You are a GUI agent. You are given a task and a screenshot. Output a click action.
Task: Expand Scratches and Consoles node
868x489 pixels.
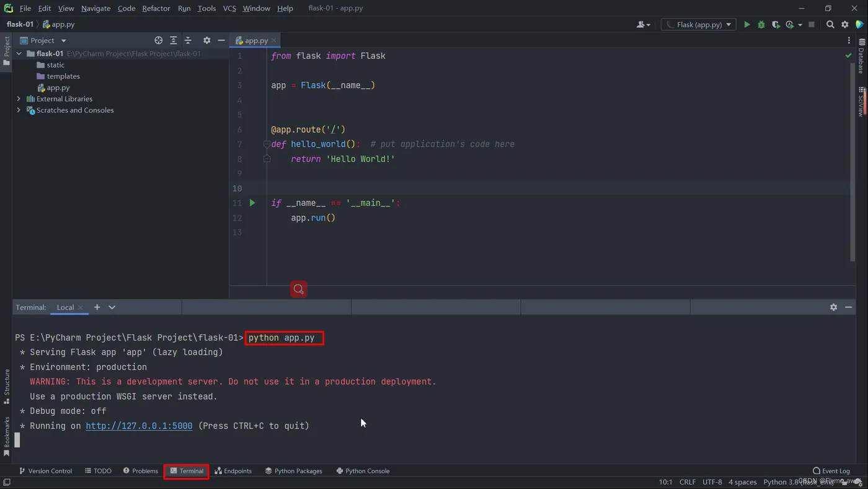19,110
